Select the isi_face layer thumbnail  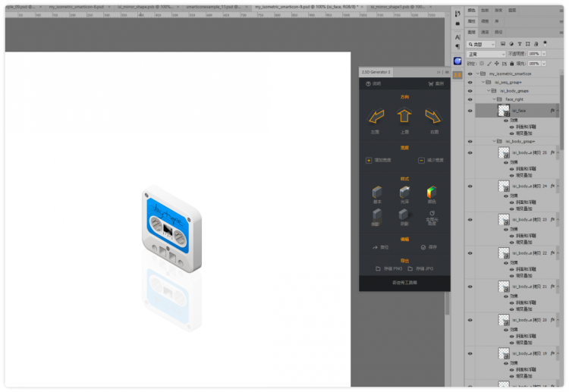point(504,111)
